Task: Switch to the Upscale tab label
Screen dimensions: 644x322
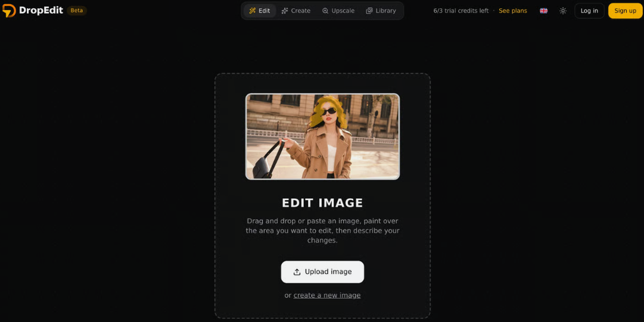Action: tap(343, 11)
